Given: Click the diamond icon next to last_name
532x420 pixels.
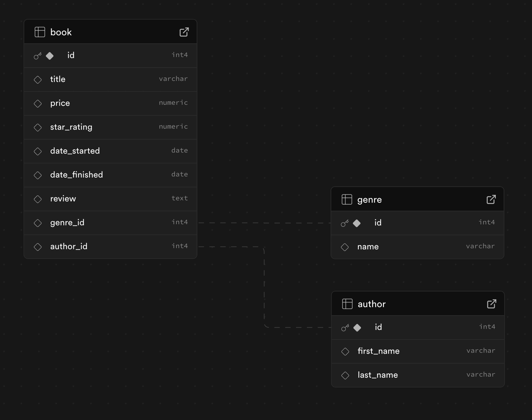Looking at the screenshot, I should click(345, 375).
